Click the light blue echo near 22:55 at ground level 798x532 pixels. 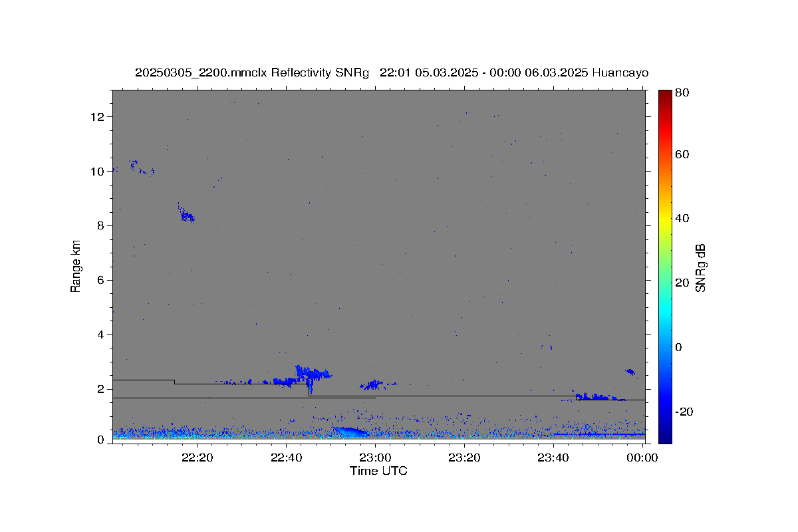[351, 432]
